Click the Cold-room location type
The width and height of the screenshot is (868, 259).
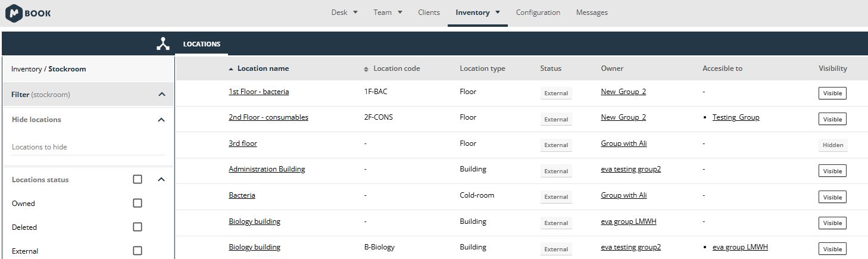click(x=477, y=195)
